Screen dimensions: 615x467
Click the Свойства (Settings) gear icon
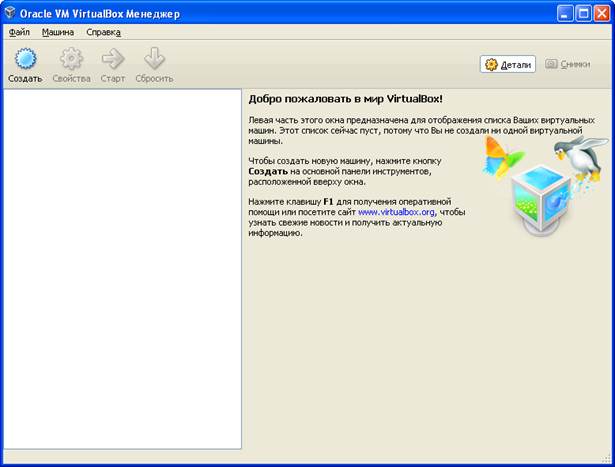point(71,58)
